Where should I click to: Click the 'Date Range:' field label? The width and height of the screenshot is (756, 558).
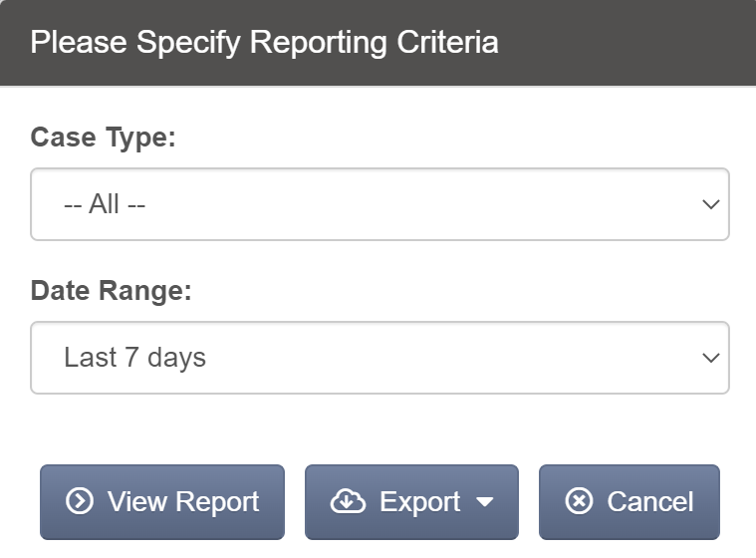point(111,290)
